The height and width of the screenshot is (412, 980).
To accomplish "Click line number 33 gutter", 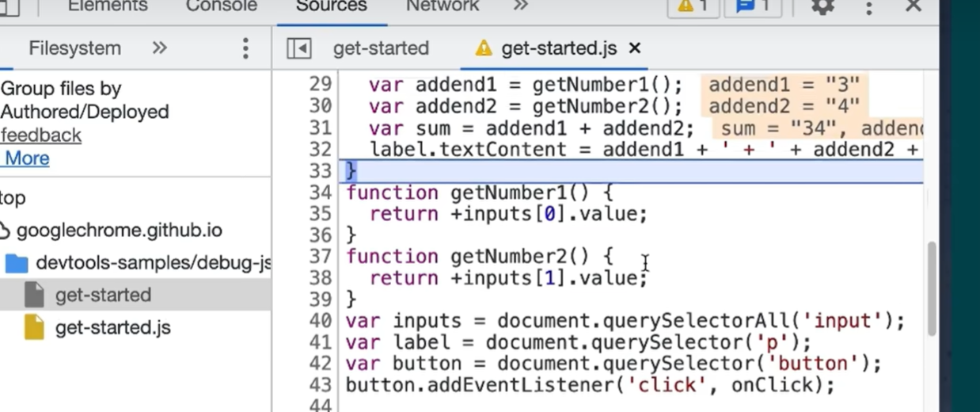I will [320, 171].
